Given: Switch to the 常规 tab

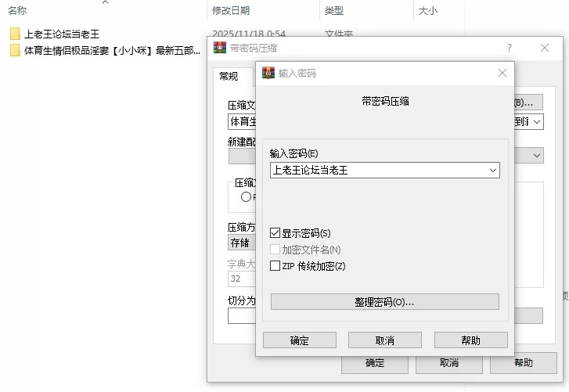Looking at the screenshot, I should pos(229,77).
